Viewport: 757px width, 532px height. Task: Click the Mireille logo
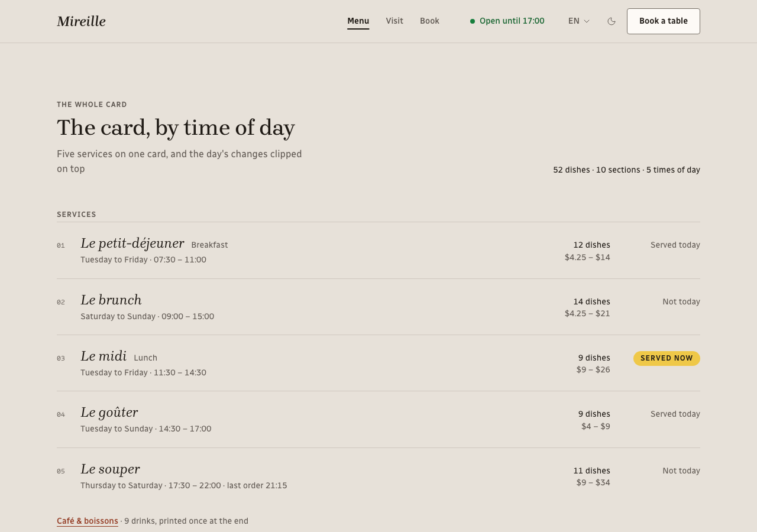[81, 21]
